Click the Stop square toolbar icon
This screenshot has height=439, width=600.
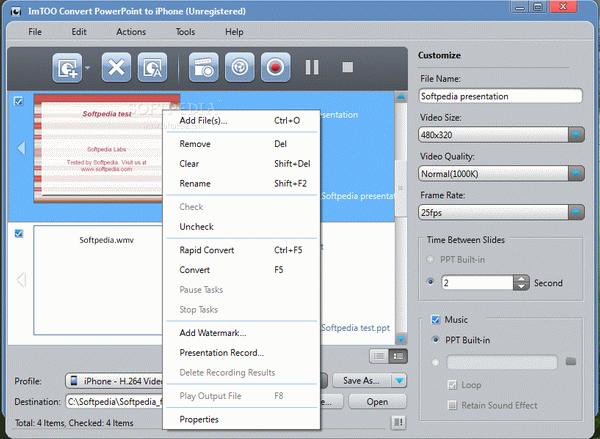[x=347, y=67]
